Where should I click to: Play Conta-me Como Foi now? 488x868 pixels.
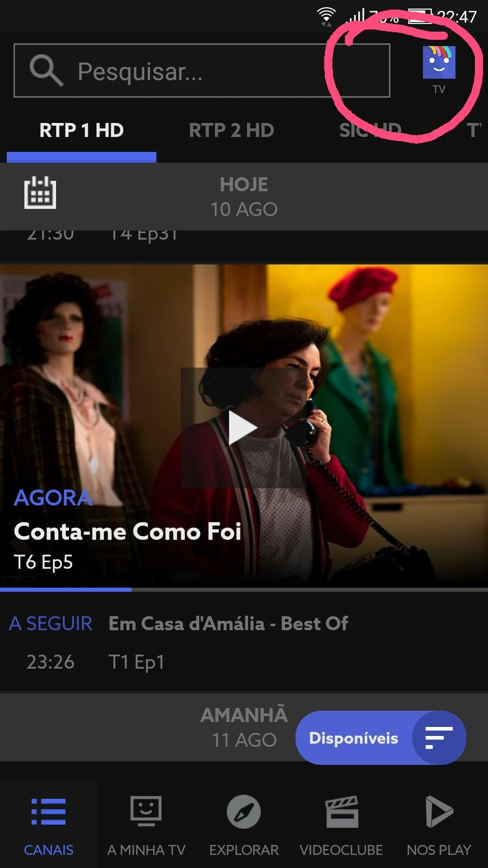click(x=244, y=427)
